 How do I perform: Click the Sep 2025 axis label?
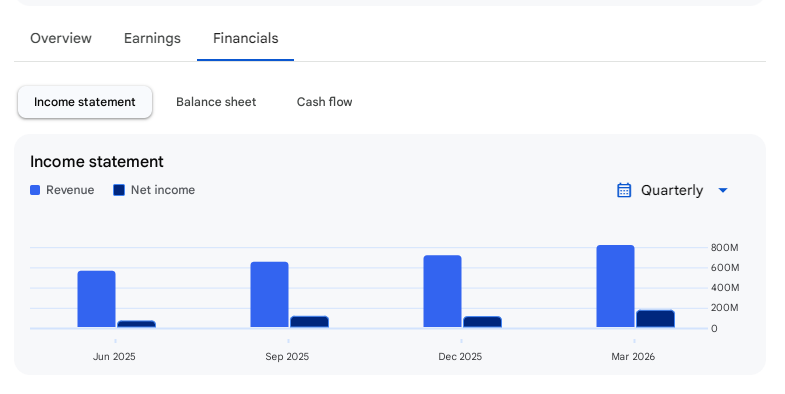[x=287, y=357]
